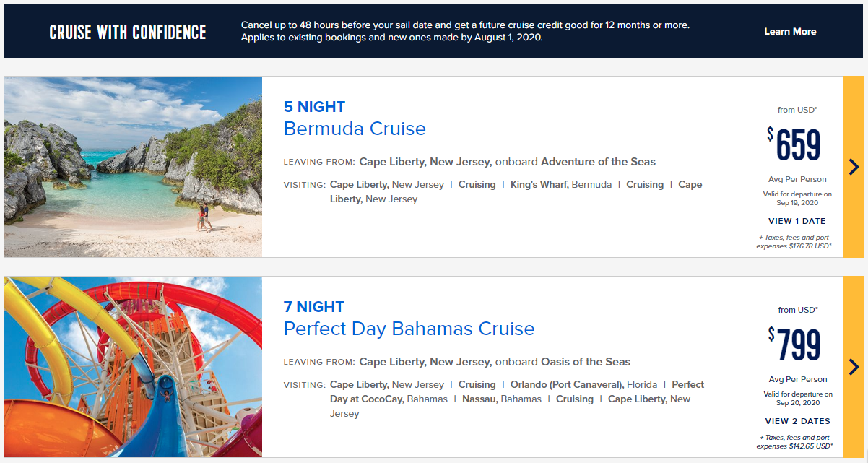Click View 2 Dates for Bahamas cruise
Screen dimensions: 868x463
(x=797, y=421)
